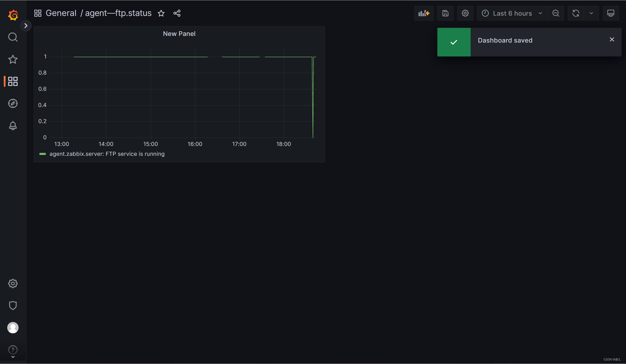Open the Dashboards sidebar menu item

[x=13, y=81]
